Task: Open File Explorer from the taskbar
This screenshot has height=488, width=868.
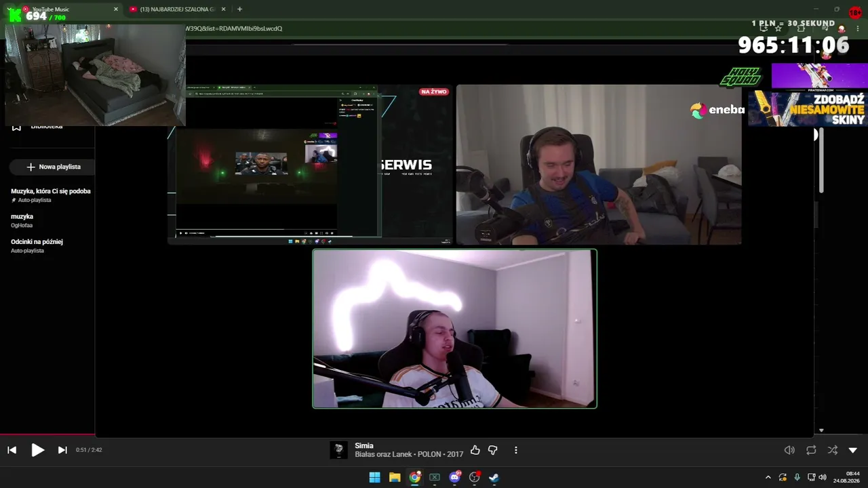Action: 395,477
